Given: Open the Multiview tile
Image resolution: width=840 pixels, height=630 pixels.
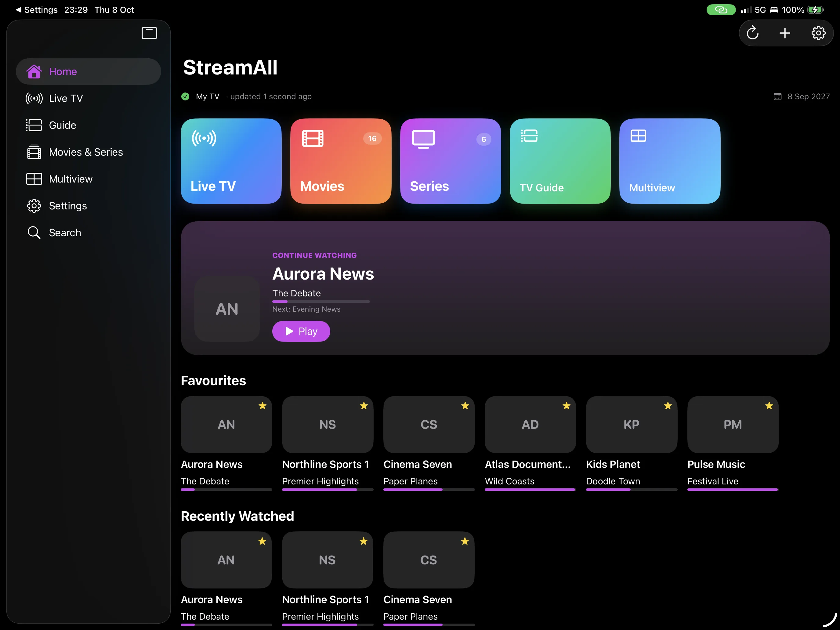Looking at the screenshot, I should [670, 161].
